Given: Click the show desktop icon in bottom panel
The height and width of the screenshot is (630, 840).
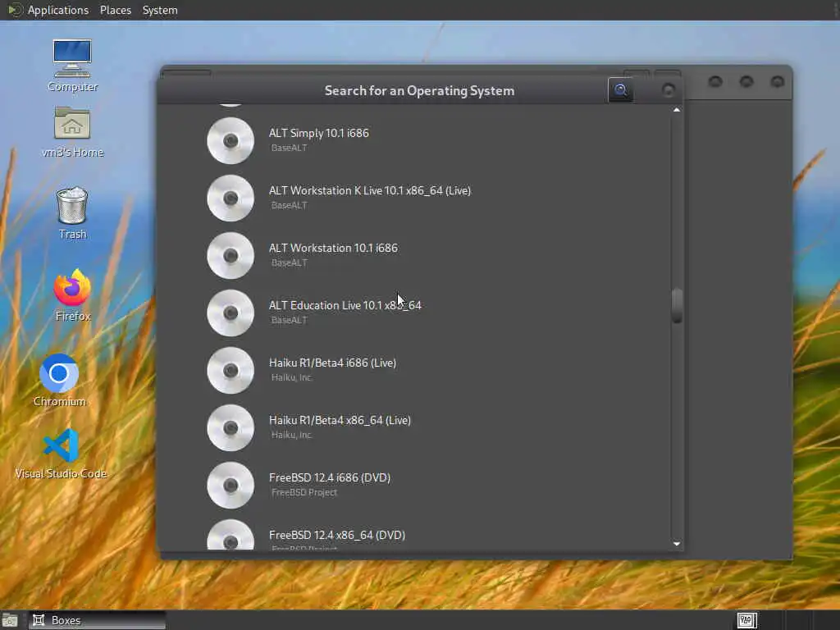Looking at the screenshot, I should pyautogui.click(x=10, y=620).
